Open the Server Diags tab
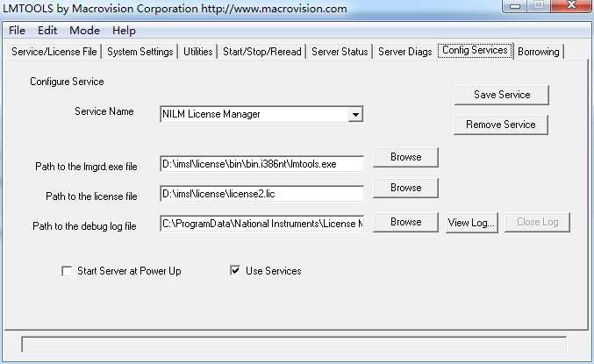The height and width of the screenshot is (364, 594). 405,52
